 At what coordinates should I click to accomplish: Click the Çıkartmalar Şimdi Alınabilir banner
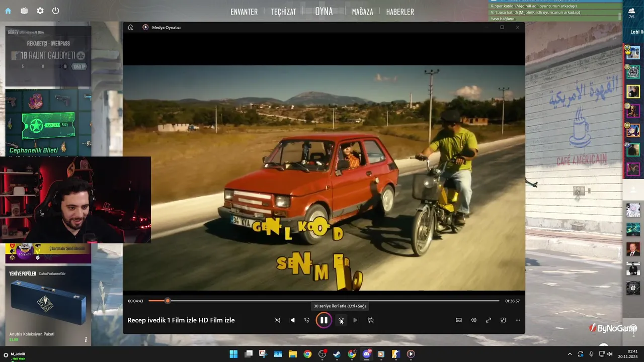click(48, 253)
